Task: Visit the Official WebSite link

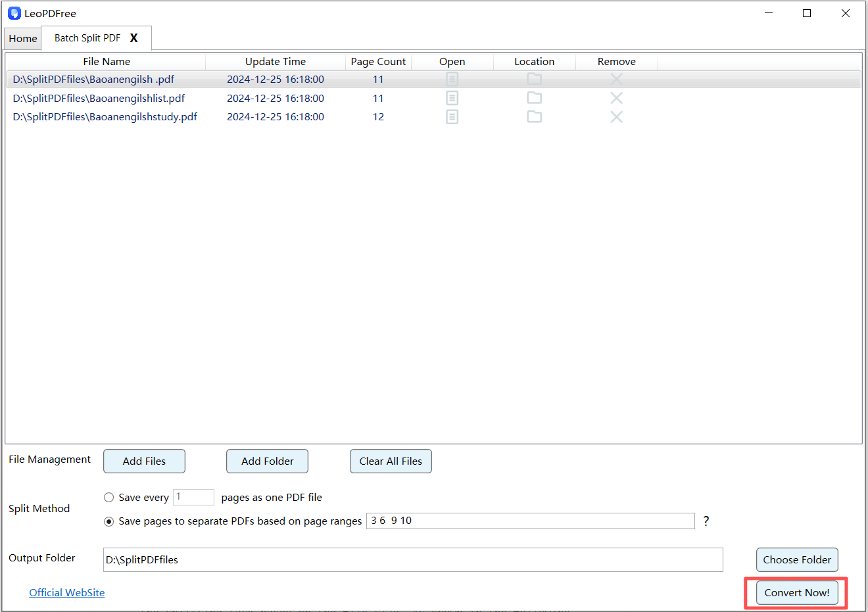Action: pyautogui.click(x=67, y=593)
